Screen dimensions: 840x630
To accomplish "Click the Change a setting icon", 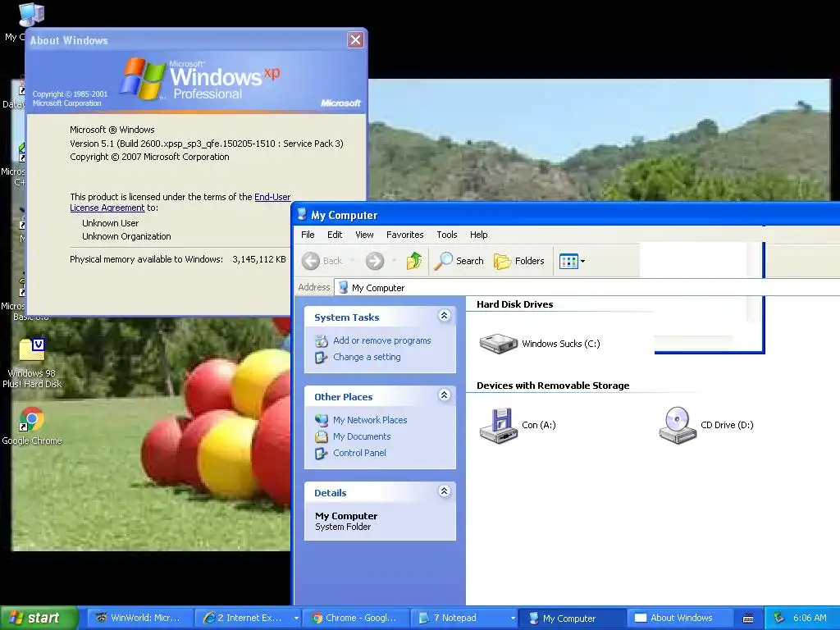I will click(322, 358).
